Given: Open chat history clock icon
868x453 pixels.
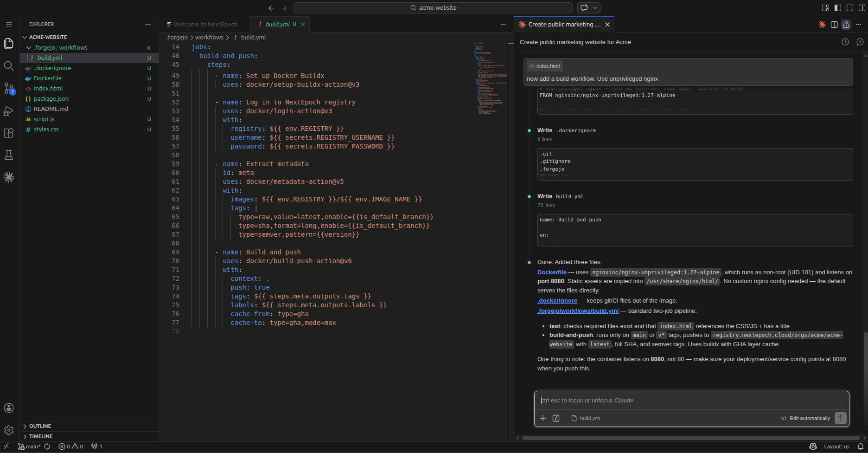Looking at the screenshot, I should [845, 42].
